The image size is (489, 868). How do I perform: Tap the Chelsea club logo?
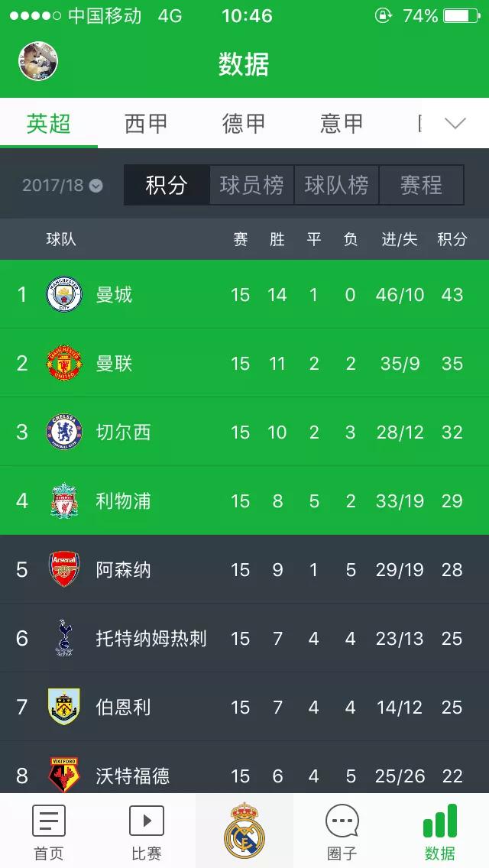(x=64, y=432)
